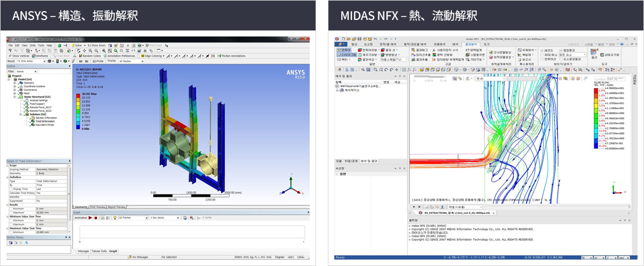Open the Tools menu in ANSYS
The image size is (644, 266).
point(41,45)
